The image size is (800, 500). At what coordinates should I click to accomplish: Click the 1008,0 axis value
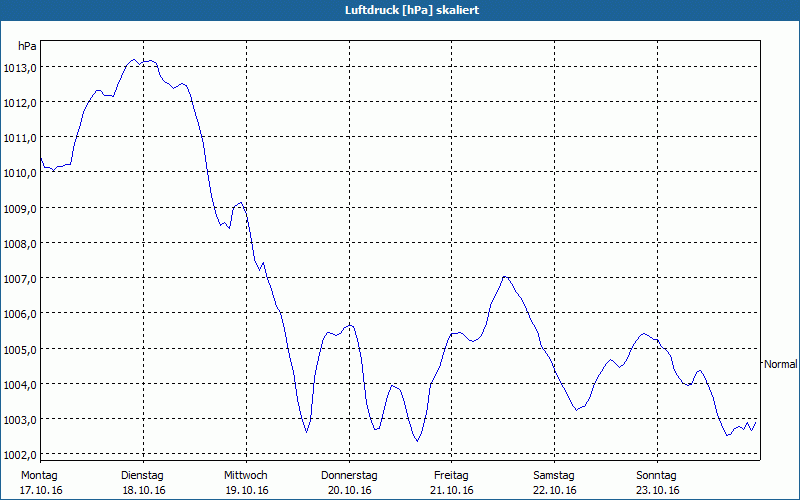(20, 244)
